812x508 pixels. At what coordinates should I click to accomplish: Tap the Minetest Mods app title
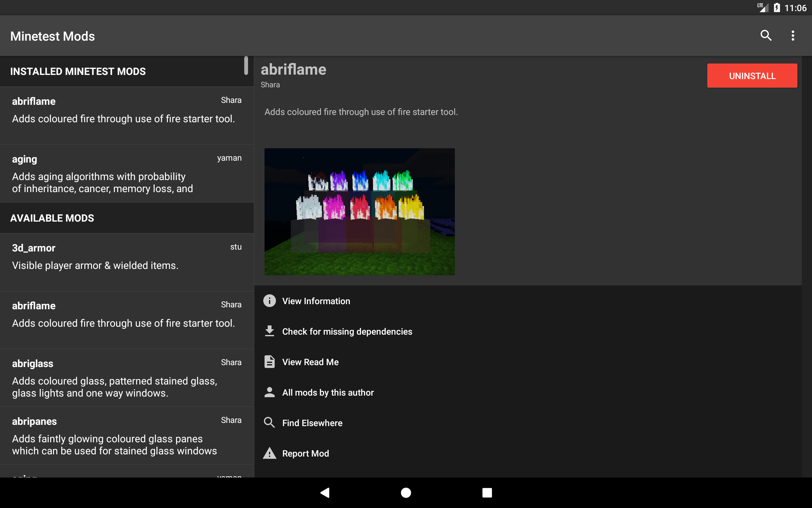(52, 36)
